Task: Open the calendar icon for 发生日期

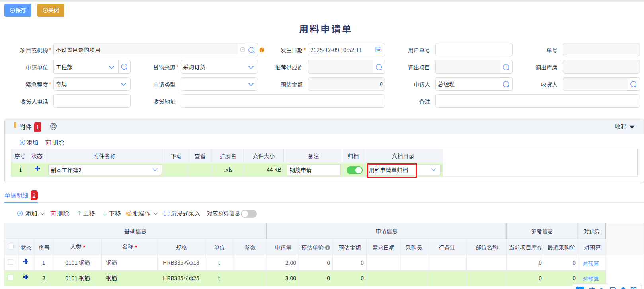Action: coord(378,50)
